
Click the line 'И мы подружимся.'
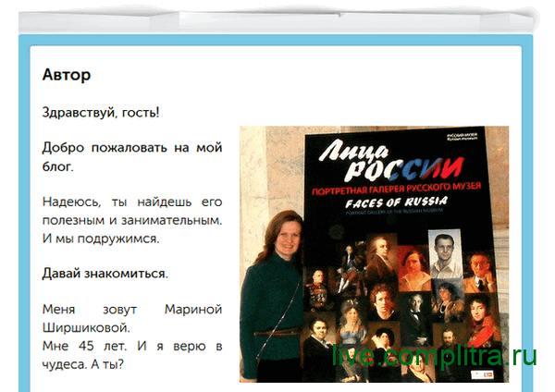tap(101, 239)
